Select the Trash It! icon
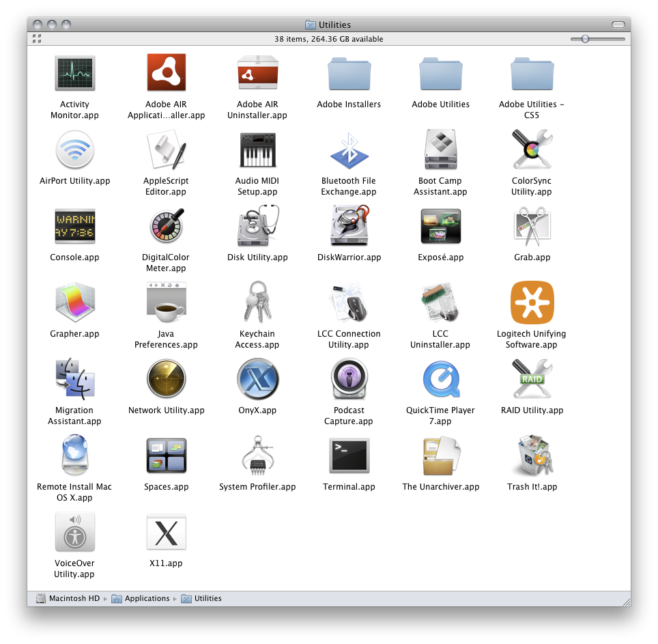Screen dimensions: 658x644 pyautogui.click(x=533, y=455)
